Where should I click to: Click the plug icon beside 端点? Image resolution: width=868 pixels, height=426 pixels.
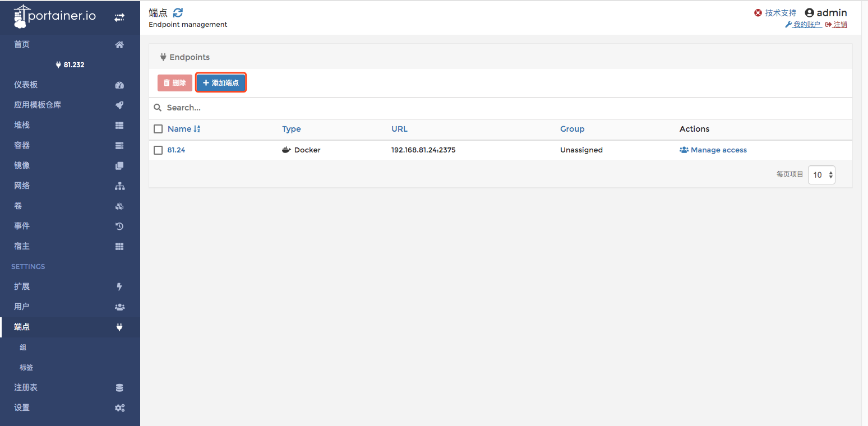tap(119, 327)
